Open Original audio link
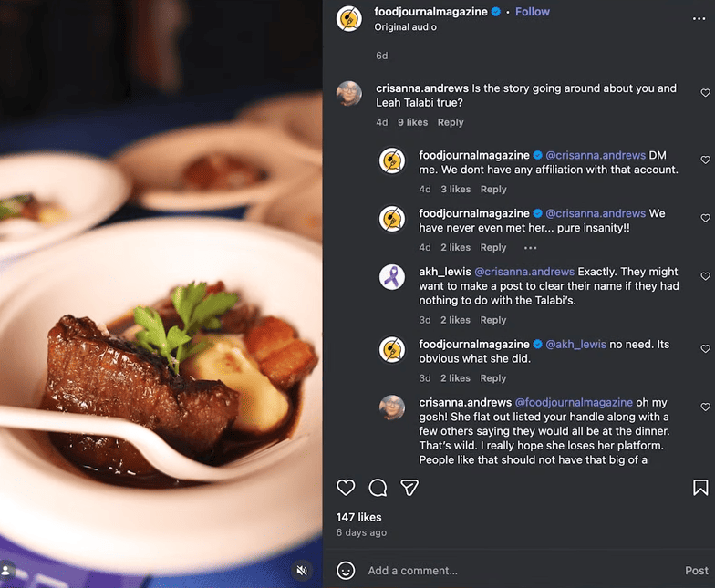 [x=406, y=27]
